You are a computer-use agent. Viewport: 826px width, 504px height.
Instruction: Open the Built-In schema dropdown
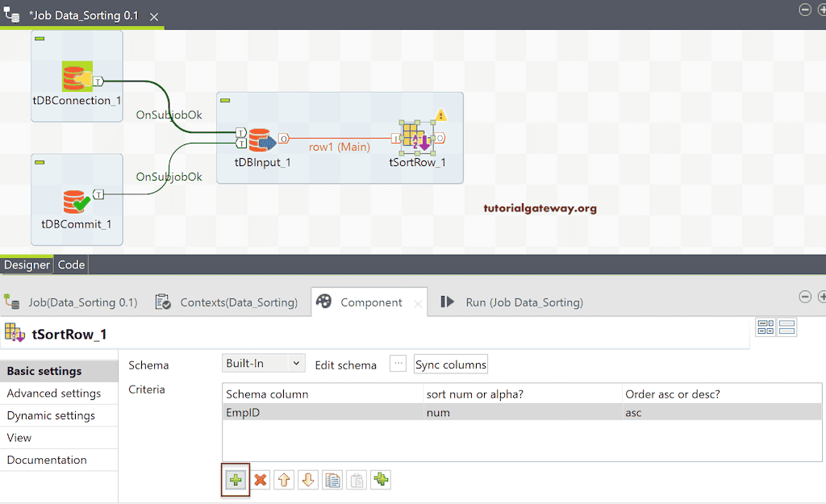(263, 364)
